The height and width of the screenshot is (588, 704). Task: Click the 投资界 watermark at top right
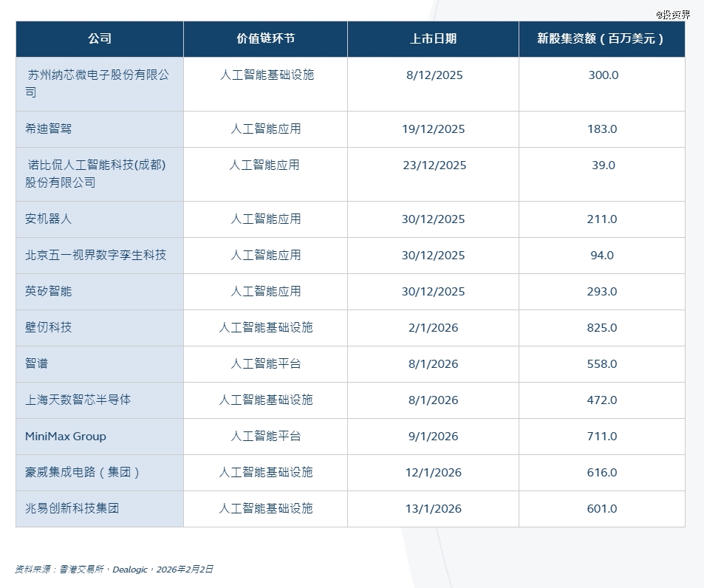pyautogui.click(x=672, y=14)
